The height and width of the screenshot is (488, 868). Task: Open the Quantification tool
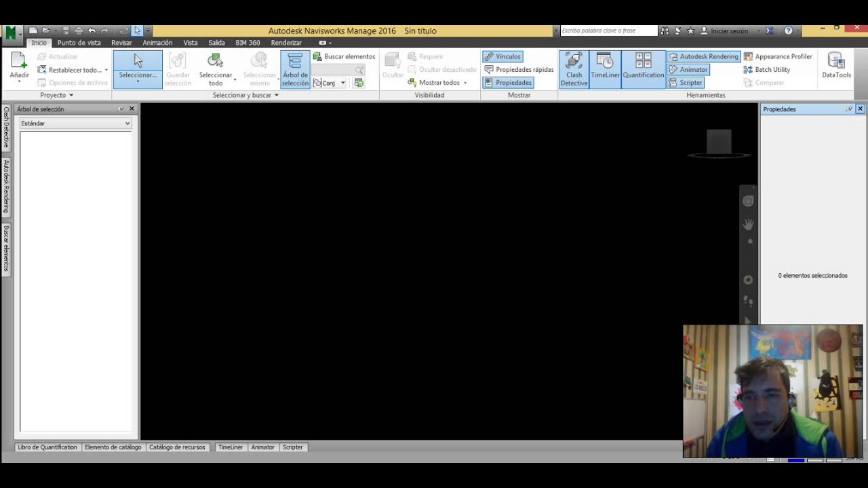[x=644, y=69]
